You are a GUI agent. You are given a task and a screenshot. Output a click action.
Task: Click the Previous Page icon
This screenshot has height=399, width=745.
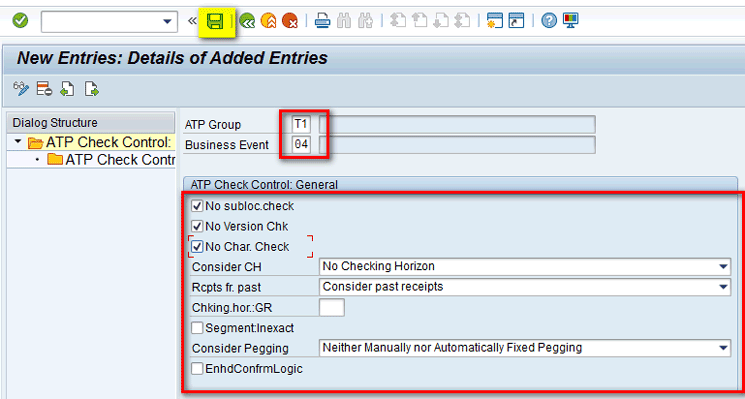pyautogui.click(x=419, y=21)
